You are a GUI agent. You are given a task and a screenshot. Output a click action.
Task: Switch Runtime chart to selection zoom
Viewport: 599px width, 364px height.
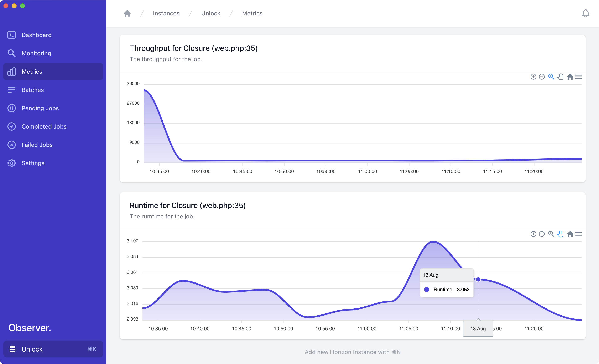[x=551, y=234]
